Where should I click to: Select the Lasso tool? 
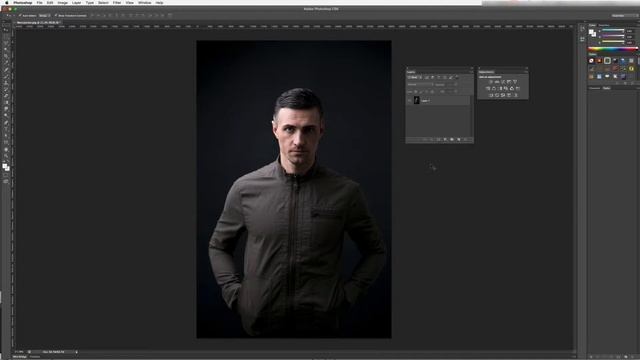point(6,43)
